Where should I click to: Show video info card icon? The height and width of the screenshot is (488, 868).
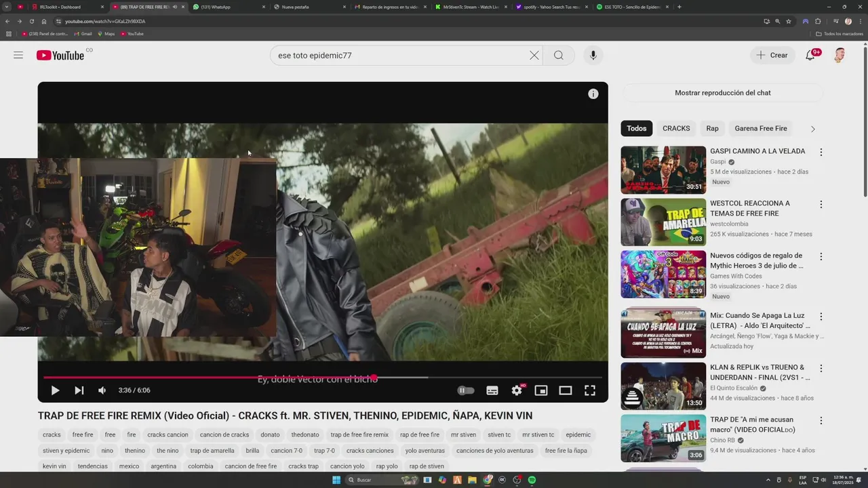coord(593,94)
